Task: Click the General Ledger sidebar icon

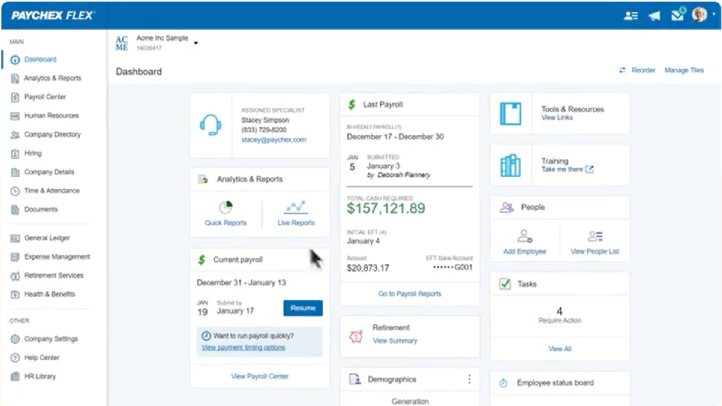Action: (15, 238)
